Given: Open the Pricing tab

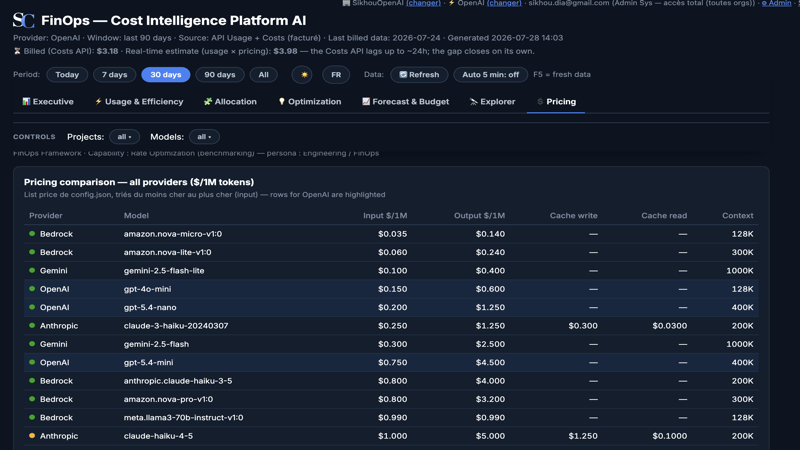Looking at the screenshot, I should [x=556, y=102].
